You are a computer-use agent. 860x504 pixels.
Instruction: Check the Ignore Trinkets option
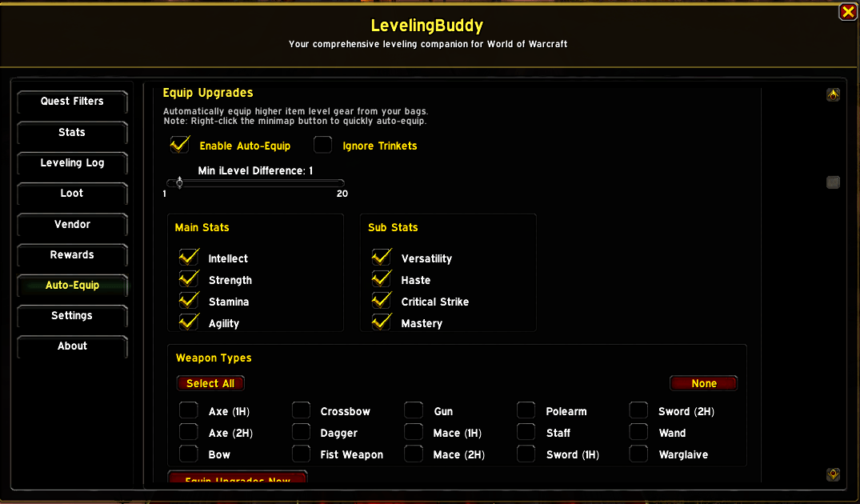tap(323, 146)
